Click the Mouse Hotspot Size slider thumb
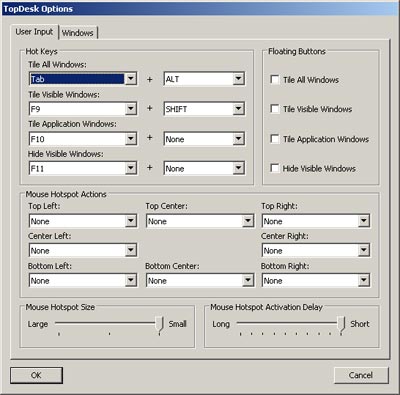 point(160,324)
